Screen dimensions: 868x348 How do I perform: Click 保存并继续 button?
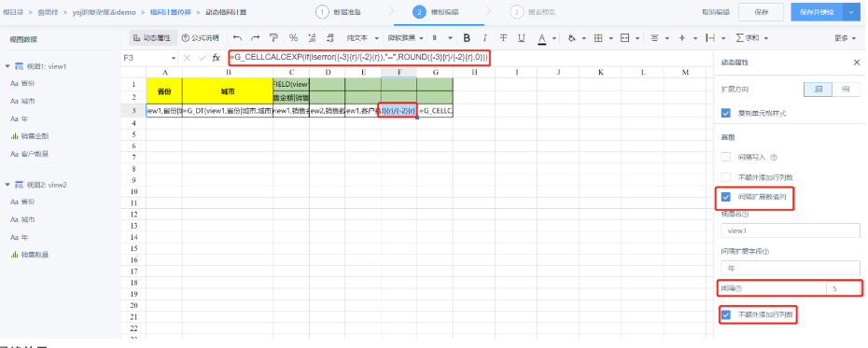tap(817, 11)
